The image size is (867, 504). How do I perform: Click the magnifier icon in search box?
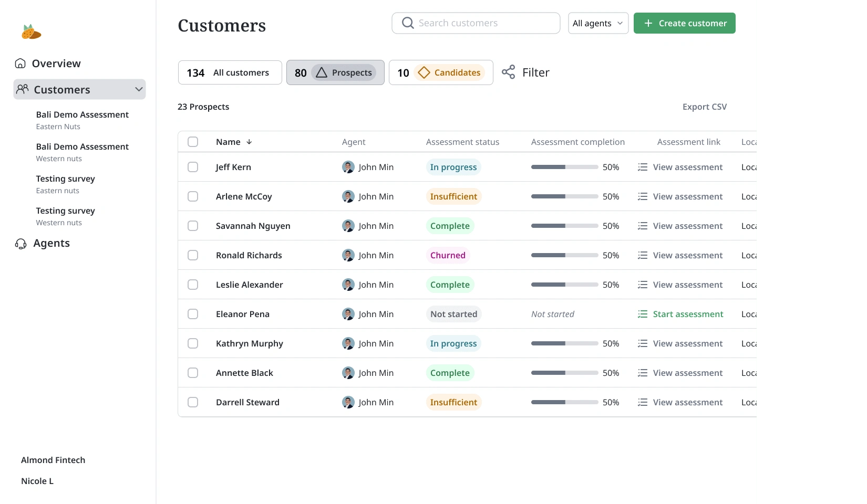point(408,23)
